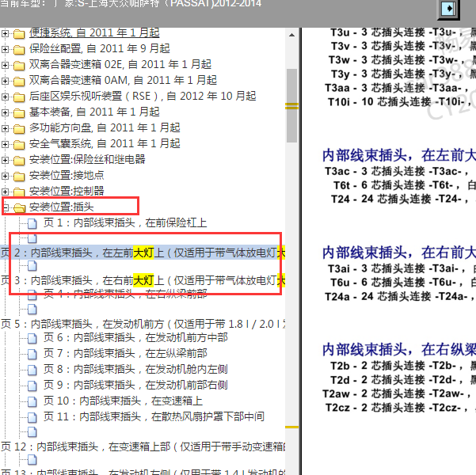
Task: Click open folder icon of 安装位置:插头
Action: [x=20, y=208]
